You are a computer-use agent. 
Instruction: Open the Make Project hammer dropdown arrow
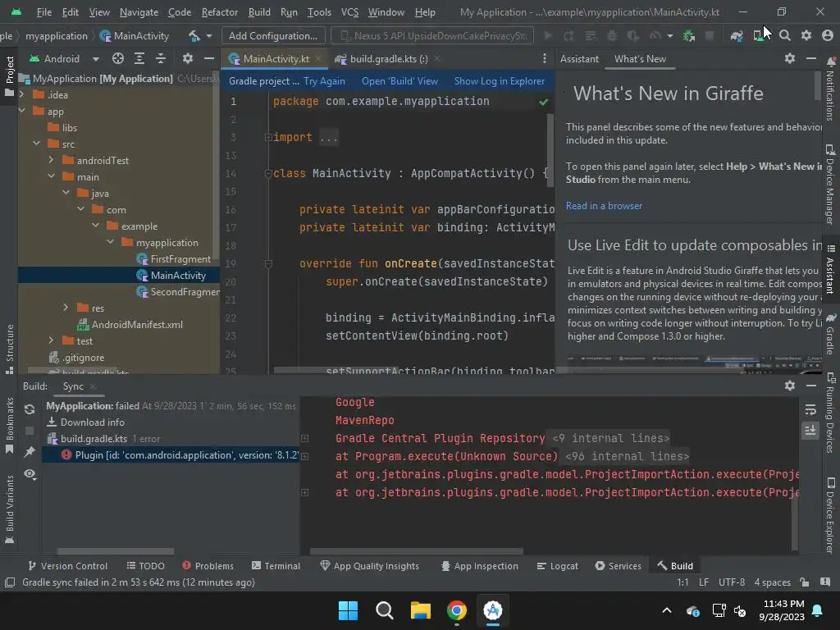pos(209,36)
